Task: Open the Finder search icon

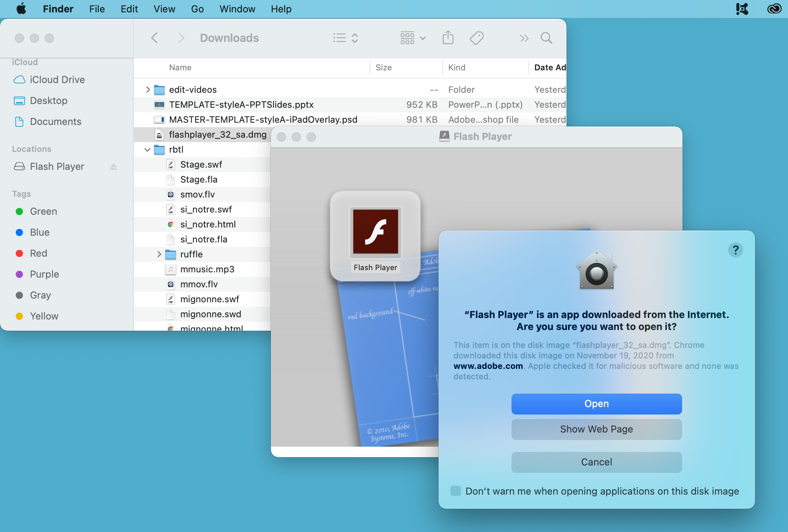Action: click(x=546, y=38)
